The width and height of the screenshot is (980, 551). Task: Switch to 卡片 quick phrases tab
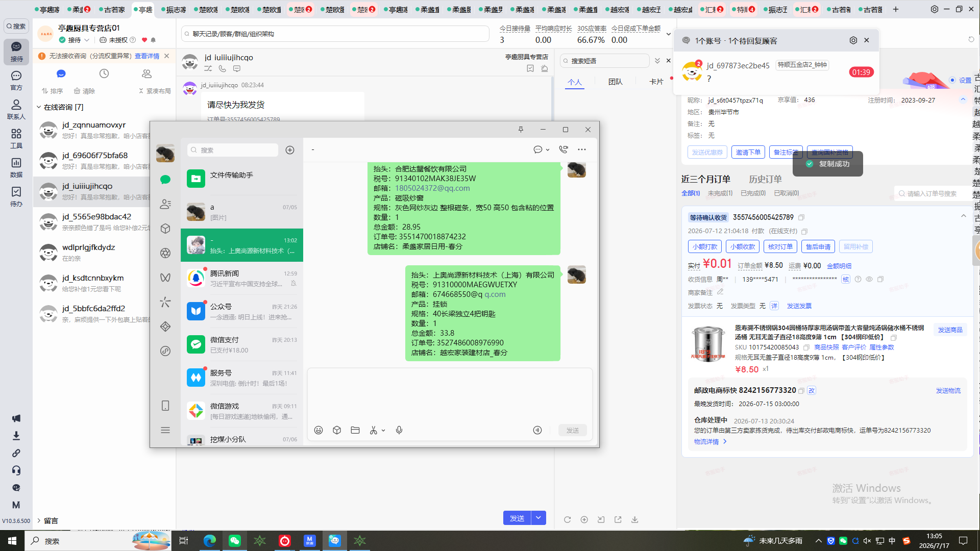click(656, 82)
